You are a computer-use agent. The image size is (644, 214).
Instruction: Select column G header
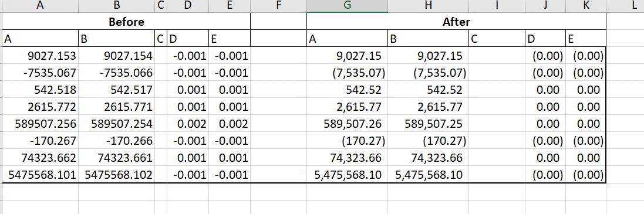347,6
